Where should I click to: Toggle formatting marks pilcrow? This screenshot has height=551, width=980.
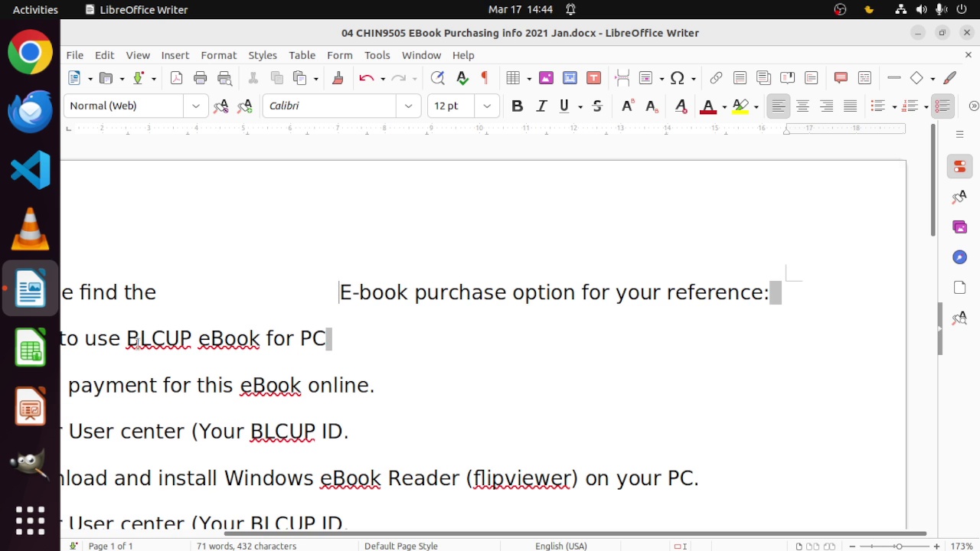click(x=484, y=78)
